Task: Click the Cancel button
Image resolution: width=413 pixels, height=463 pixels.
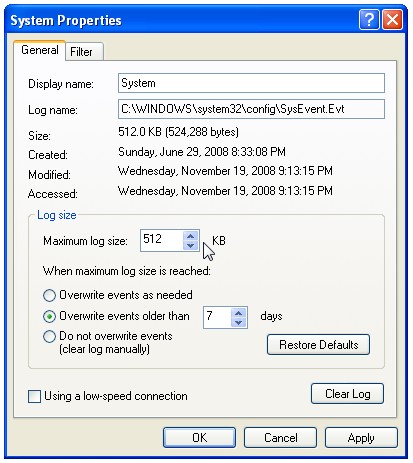Action: pos(280,438)
